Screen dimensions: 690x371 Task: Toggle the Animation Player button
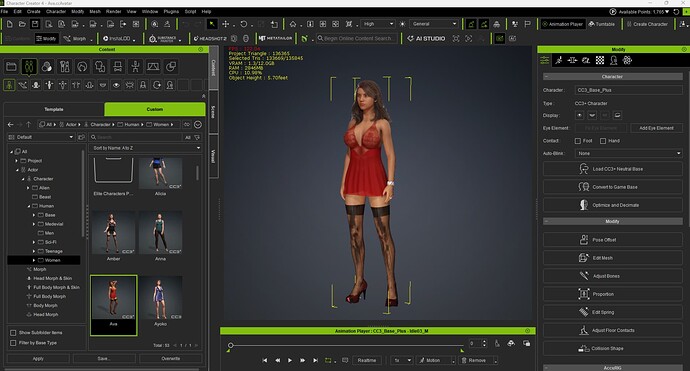562,24
